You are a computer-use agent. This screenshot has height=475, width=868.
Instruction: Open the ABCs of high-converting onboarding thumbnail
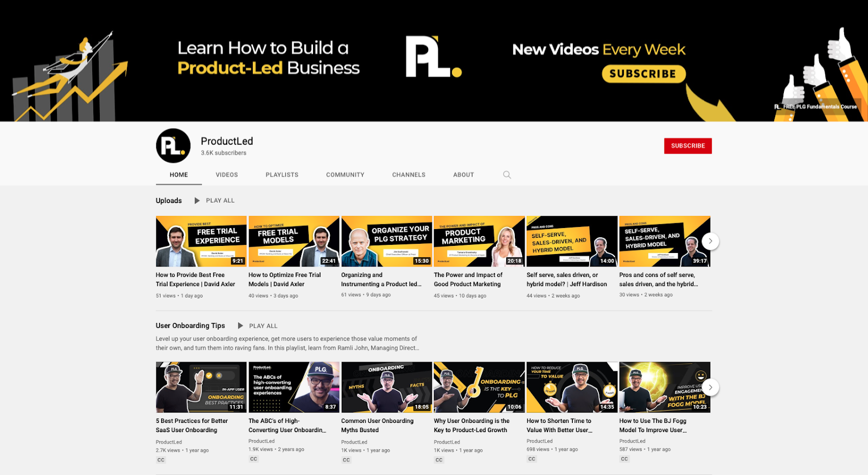(x=294, y=387)
